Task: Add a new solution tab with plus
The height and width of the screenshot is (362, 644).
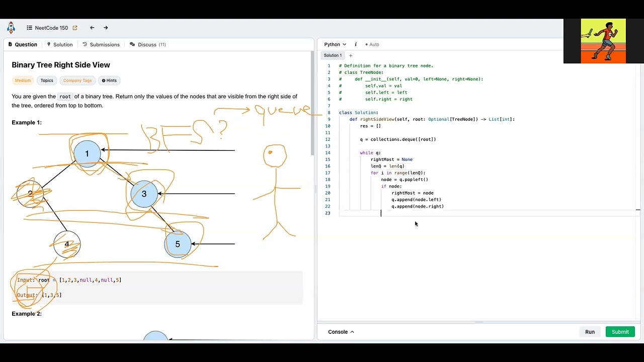Action: (x=351, y=55)
